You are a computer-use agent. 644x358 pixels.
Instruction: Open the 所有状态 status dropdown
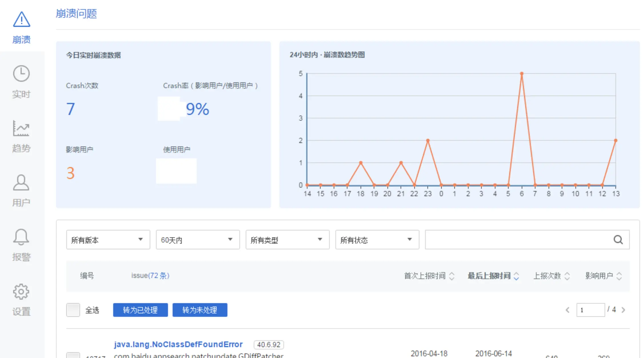(x=377, y=240)
